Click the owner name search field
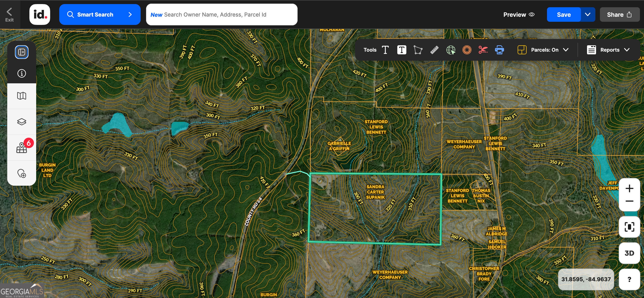 222,14
